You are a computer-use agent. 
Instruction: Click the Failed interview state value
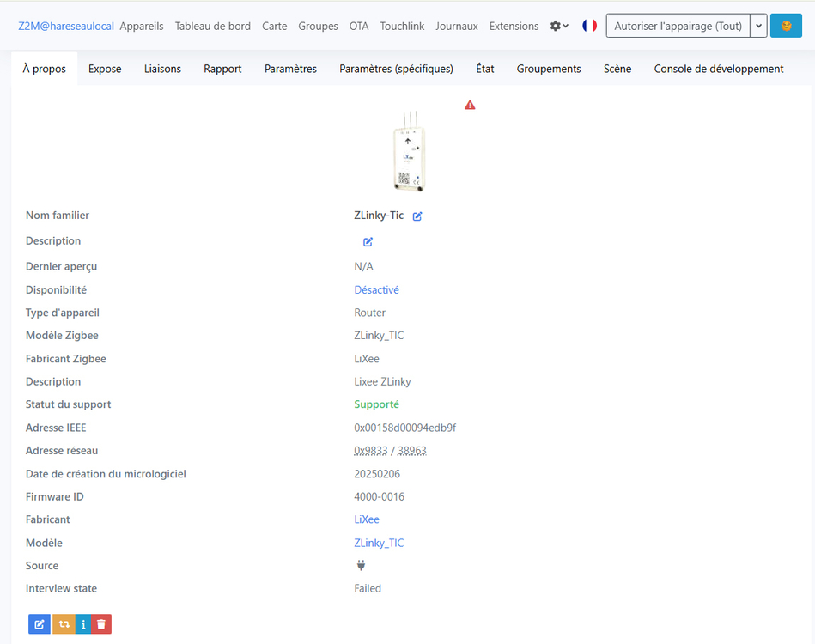[368, 588]
